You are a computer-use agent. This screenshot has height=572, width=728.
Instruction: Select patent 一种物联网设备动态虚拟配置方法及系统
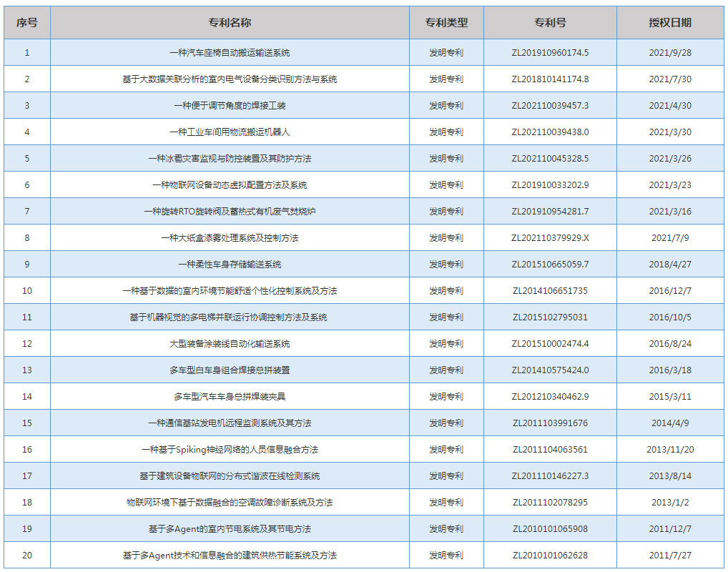230,185
